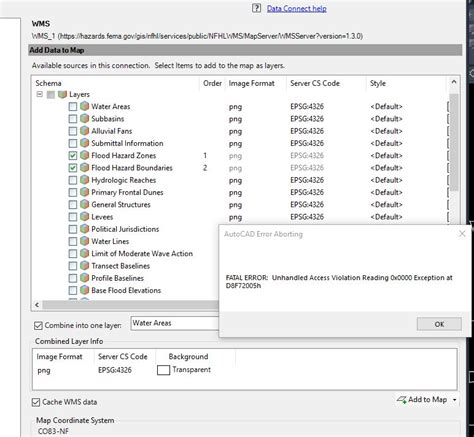
Task: Click the help question mark icon
Action: (x=256, y=8)
